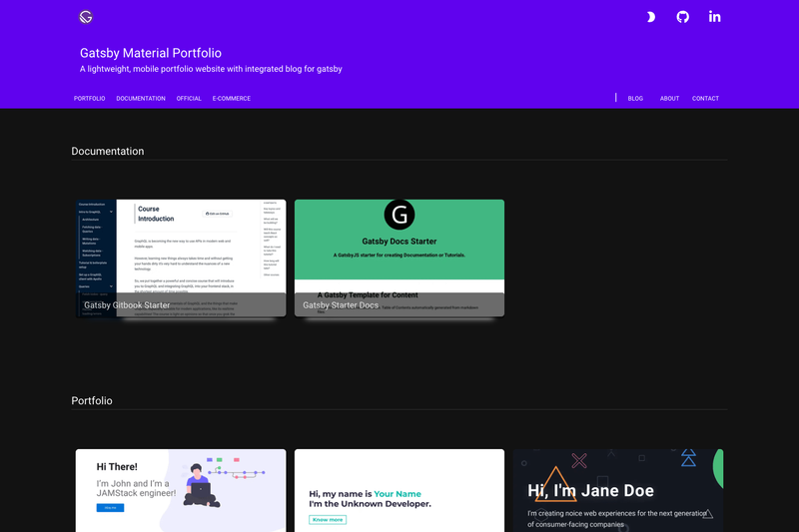Click the Gatsby logo icon
The height and width of the screenshot is (532, 799).
(x=86, y=17)
